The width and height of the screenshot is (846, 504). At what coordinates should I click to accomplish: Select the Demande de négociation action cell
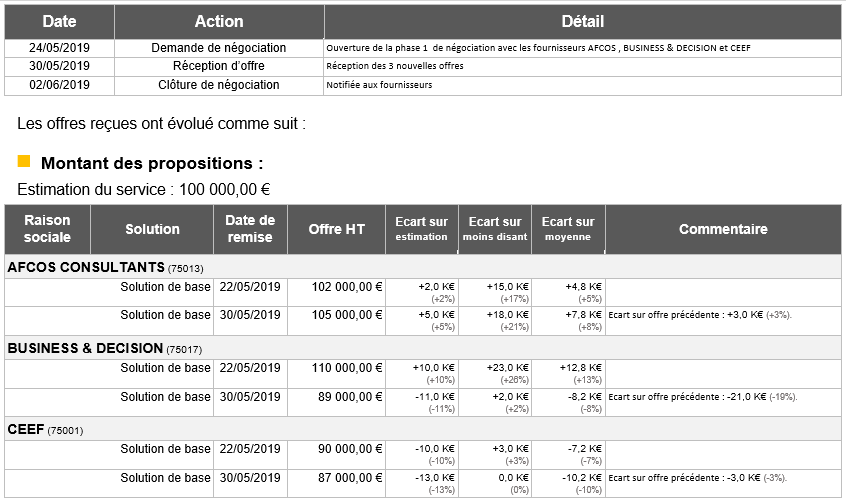pos(219,48)
